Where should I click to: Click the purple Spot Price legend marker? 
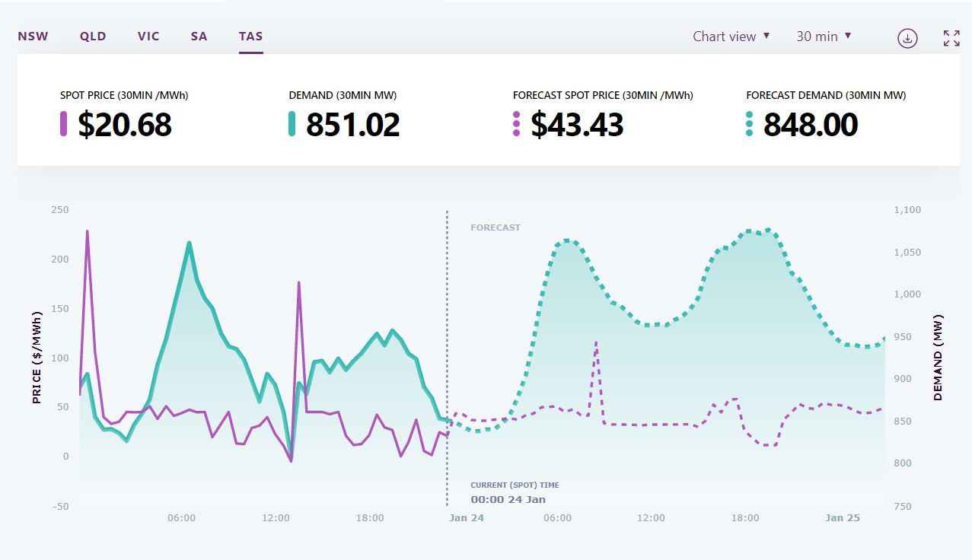pos(64,124)
